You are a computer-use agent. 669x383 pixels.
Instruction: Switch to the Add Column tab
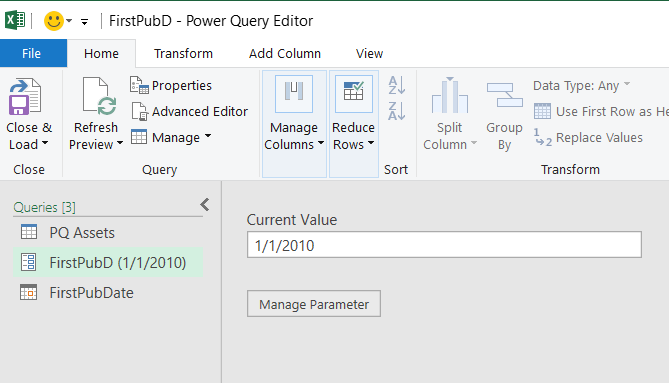[x=285, y=54]
